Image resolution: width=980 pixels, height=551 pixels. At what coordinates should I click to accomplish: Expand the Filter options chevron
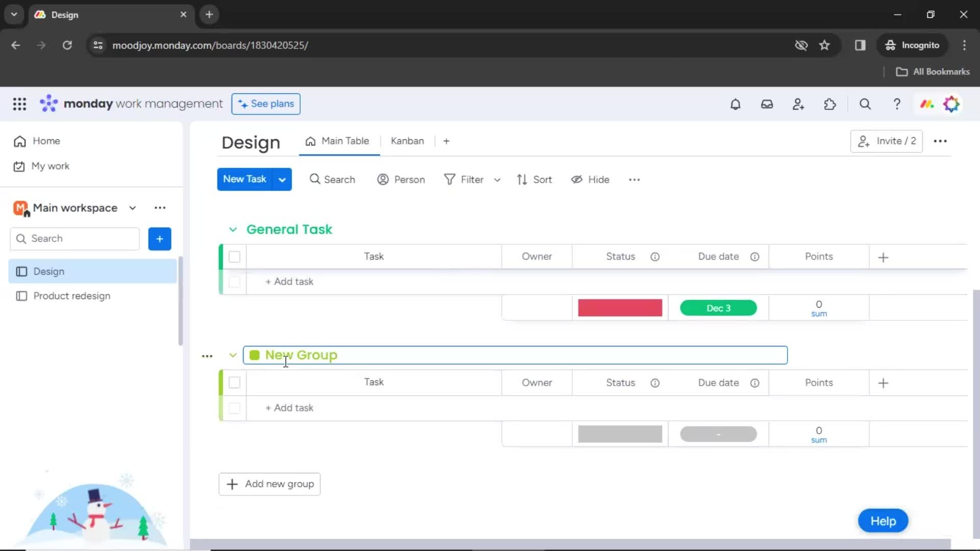pyautogui.click(x=497, y=180)
